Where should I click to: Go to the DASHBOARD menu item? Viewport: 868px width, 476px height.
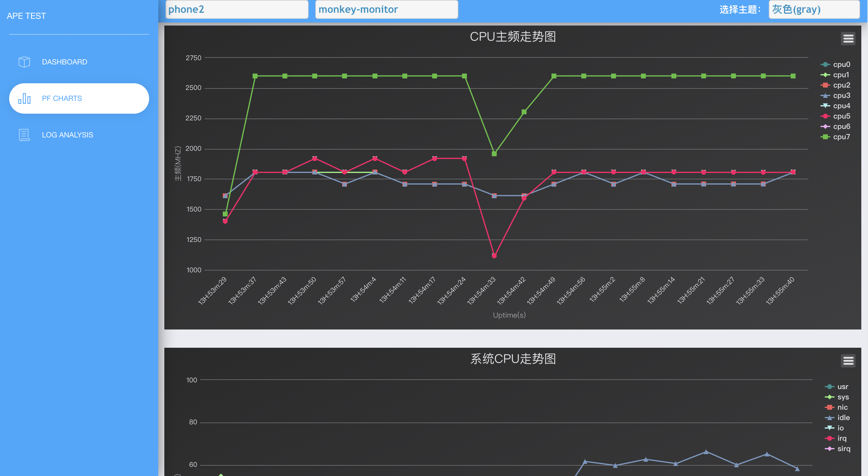click(64, 62)
